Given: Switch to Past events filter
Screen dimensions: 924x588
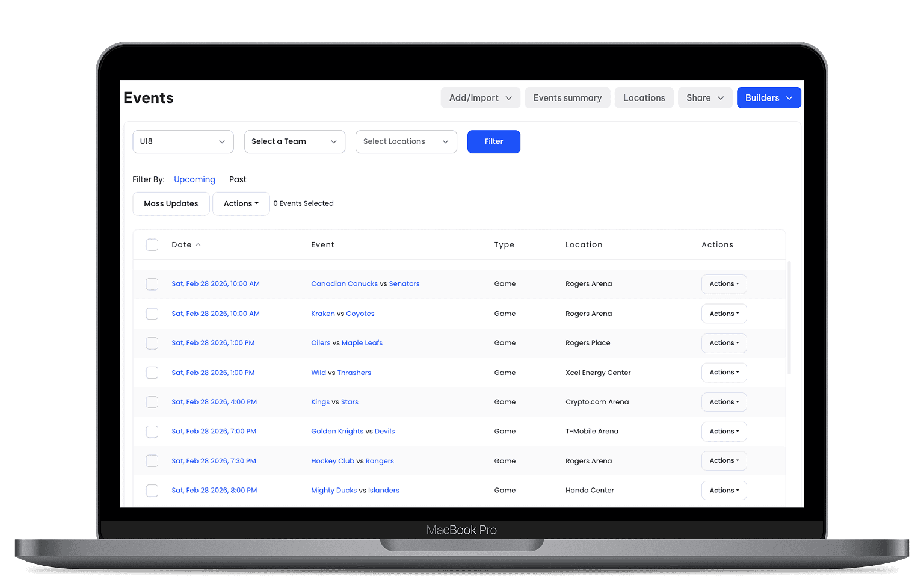Looking at the screenshot, I should (238, 179).
